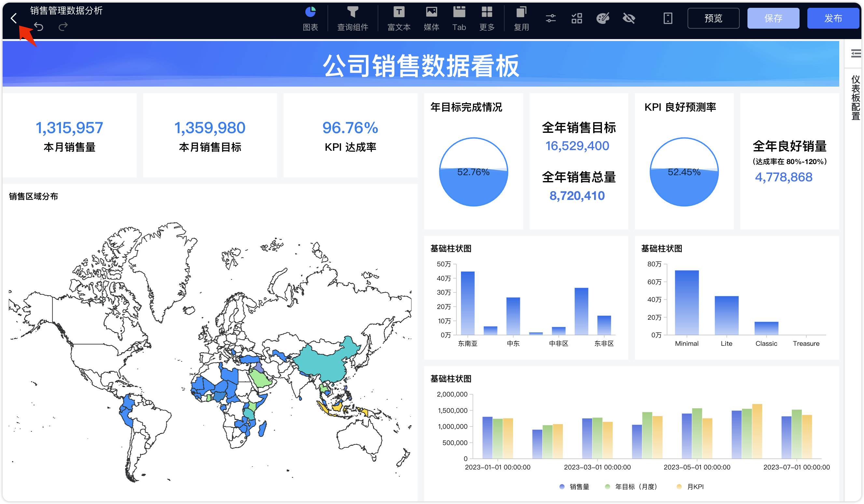Toggle 销售量 series in chart legend
This screenshot has width=864, height=504.
574,486
